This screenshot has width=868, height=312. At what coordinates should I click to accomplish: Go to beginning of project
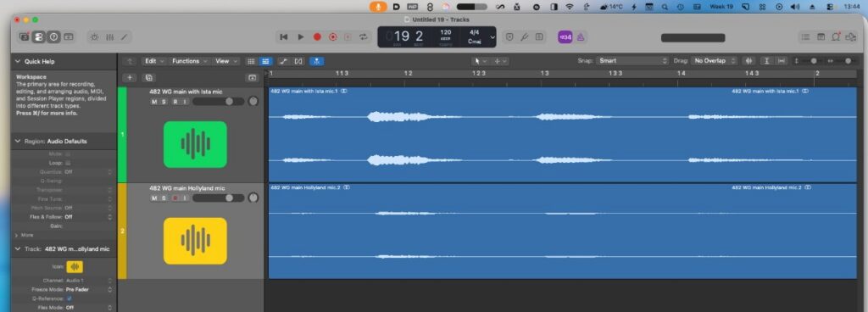click(284, 37)
